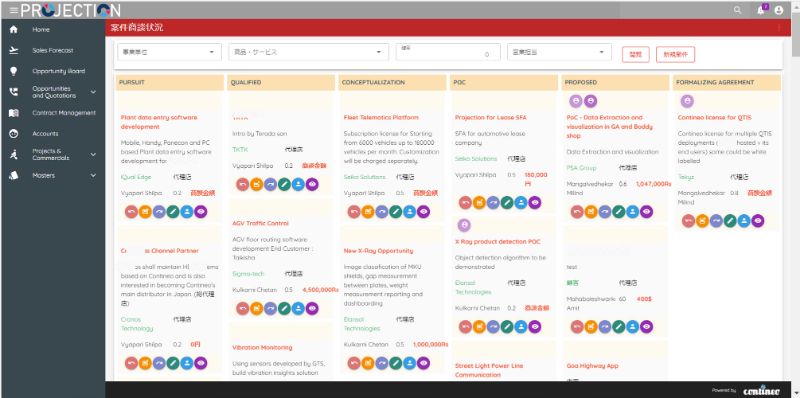Edit the AGV Traffic Control card via pencil icon

pyautogui.click(x=284, y=308)
